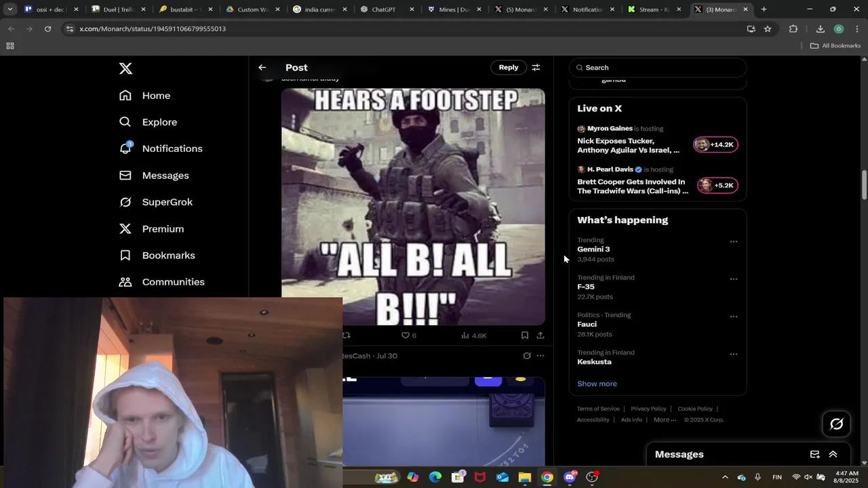Open more options for Fauci trend
This screenshot has width=868, height=488.
[733, 317]
